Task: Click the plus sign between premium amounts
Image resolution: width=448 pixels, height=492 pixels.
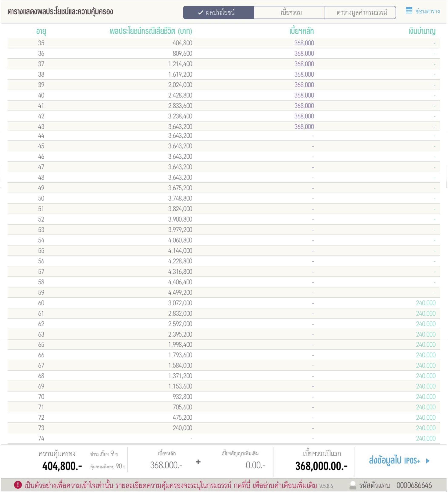Action: (198, 462)
